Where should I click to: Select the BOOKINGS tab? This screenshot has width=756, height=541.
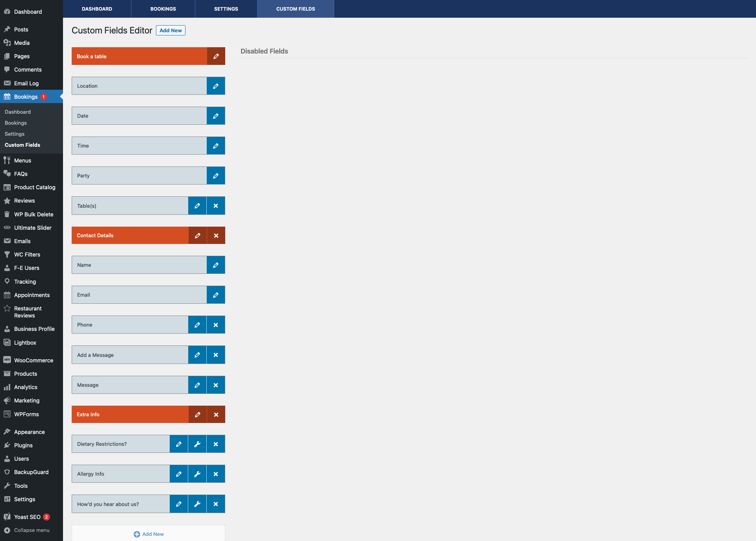tap(162, 8)
